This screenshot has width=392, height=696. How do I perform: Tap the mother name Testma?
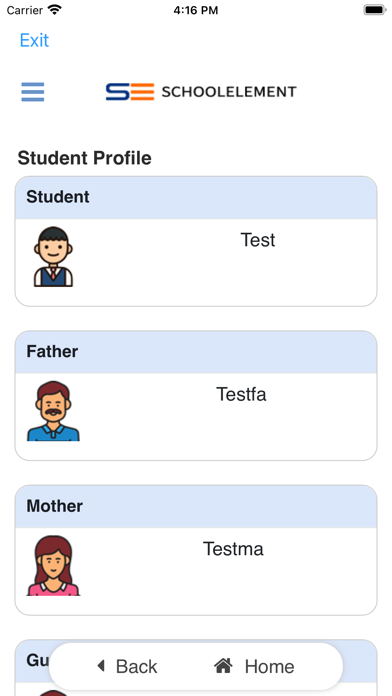point(233,549)
